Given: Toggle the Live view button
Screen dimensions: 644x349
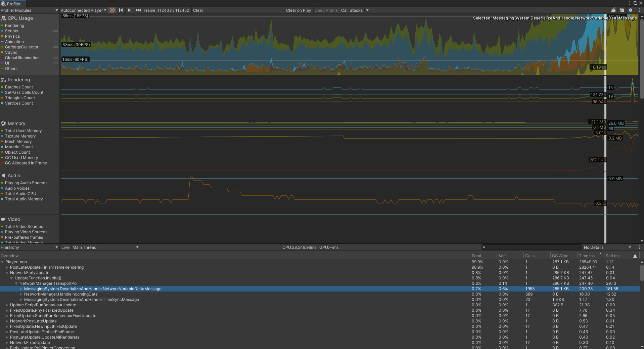Looking at the screenshot, I should click(65, 247).
